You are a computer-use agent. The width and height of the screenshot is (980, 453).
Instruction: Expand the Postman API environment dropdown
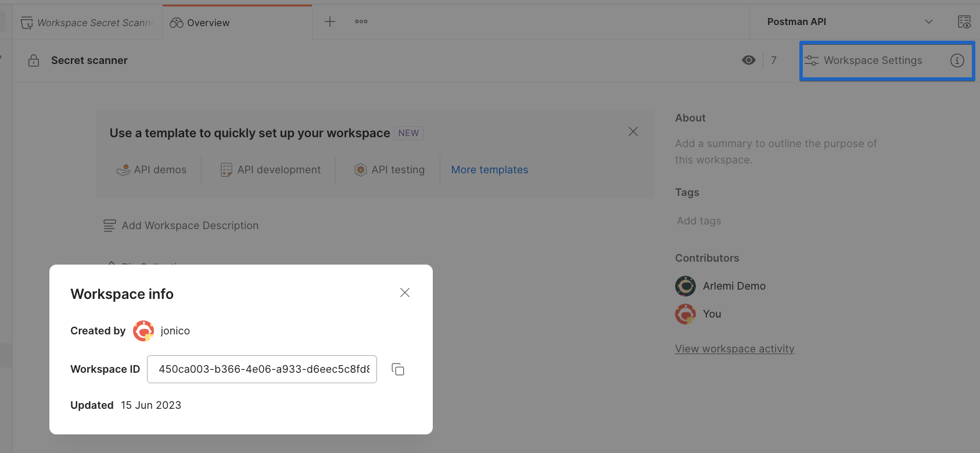[x=929, y=22]
